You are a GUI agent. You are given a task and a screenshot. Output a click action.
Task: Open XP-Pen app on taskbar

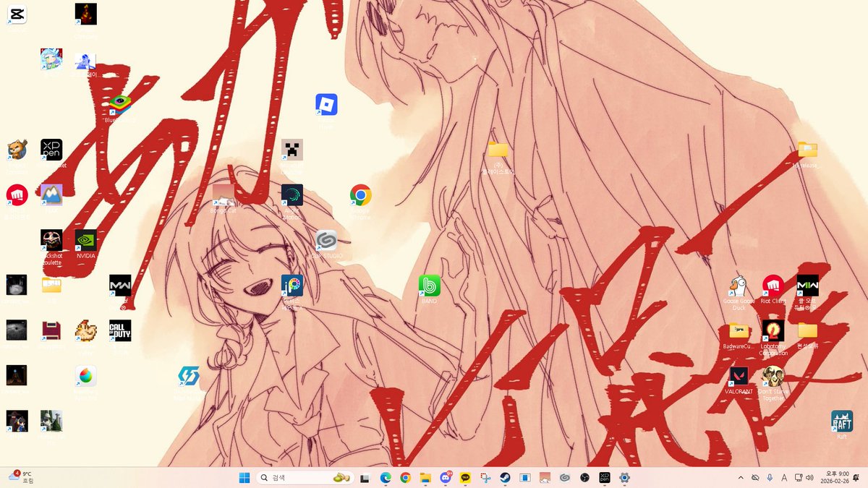click(x=605, y=477)
